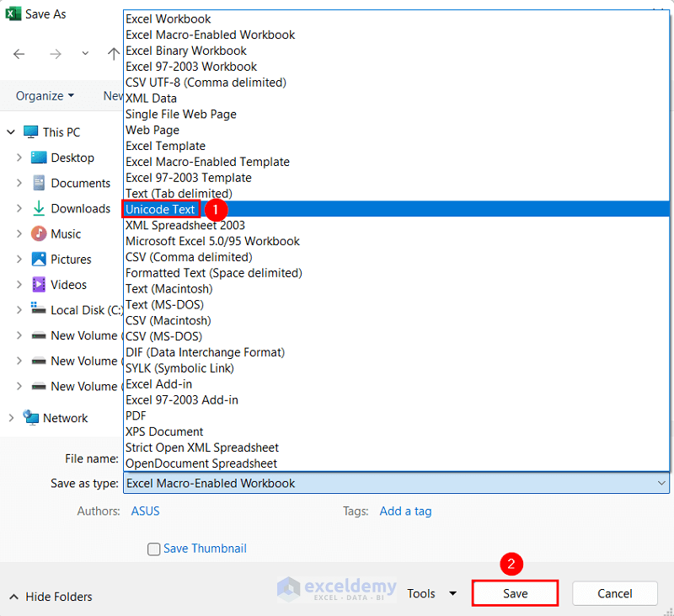
Task: Choose Excel 97-2003 Workbook format
Action: pyautogui.click(x=396, y=67)
